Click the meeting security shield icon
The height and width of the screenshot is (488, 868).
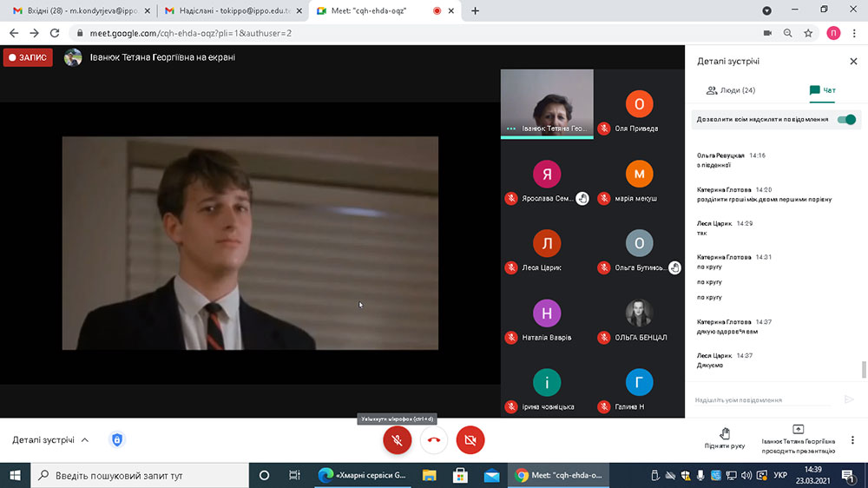(x=117, y=440)
